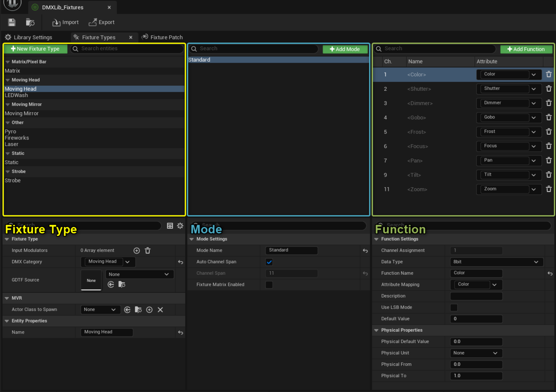
Task: Delete the Shutter function with trash icon
Action: tap(549, 89)
